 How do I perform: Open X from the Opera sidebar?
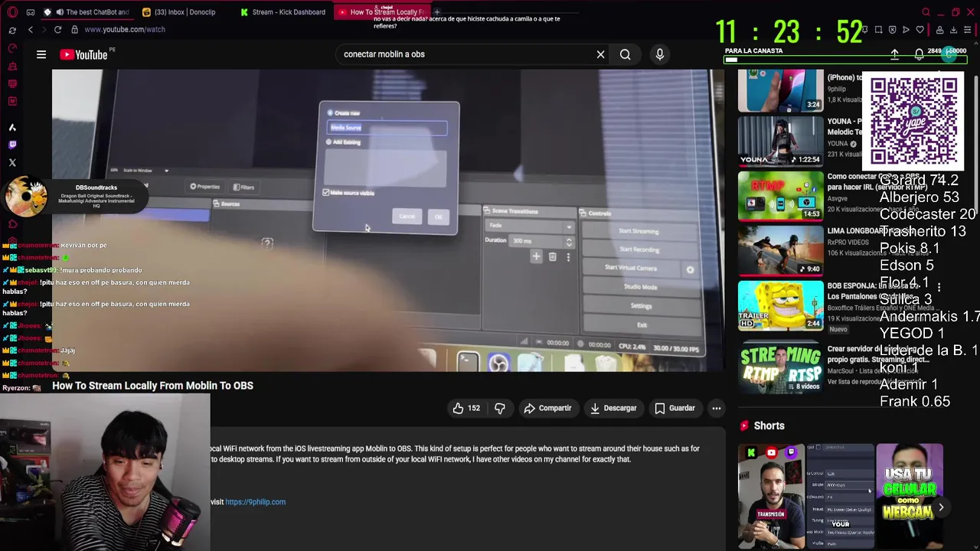pyautogui.click(x=12, y=162)
